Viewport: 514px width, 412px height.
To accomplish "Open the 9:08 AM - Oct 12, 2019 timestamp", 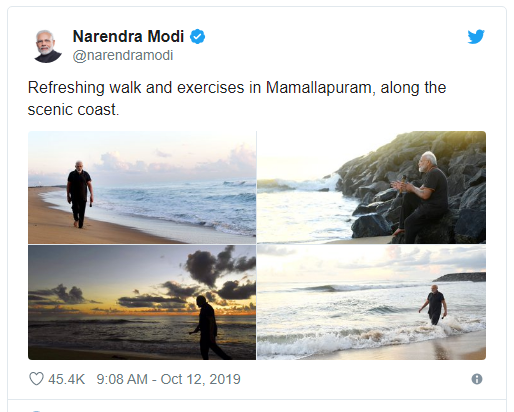I will tap(168, 379).
